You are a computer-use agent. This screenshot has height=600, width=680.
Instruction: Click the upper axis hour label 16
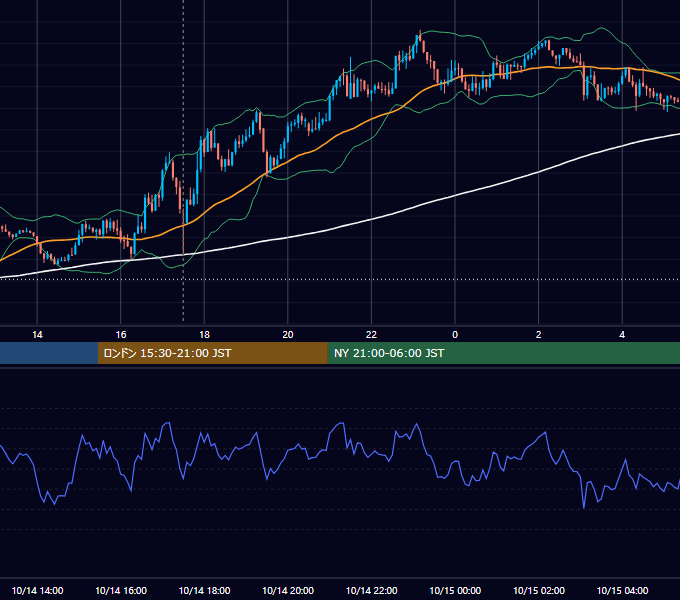point(121,335)
